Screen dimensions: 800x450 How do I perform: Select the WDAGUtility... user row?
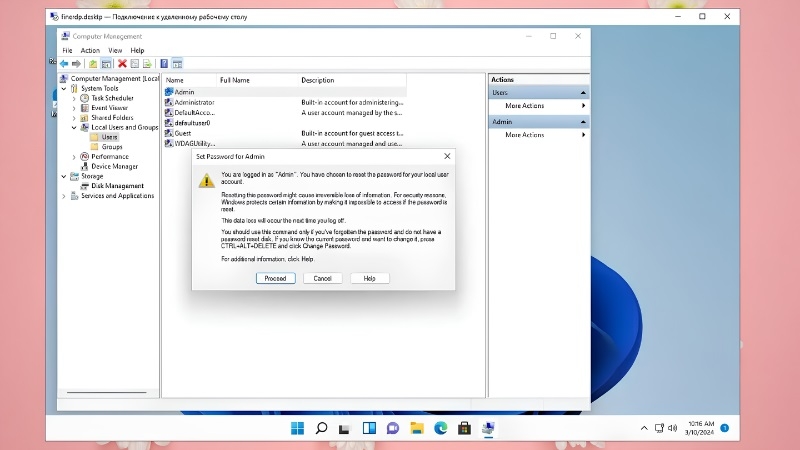tap(285, 143)
